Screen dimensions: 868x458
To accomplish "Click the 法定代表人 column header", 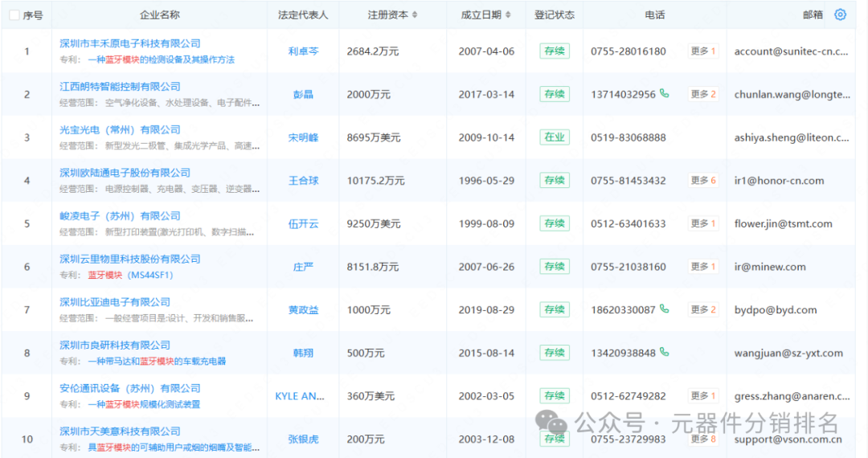I will [303, 15].
